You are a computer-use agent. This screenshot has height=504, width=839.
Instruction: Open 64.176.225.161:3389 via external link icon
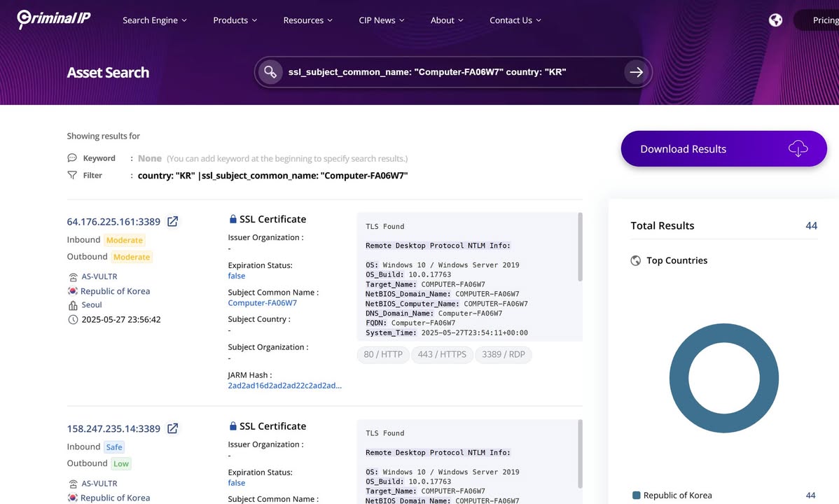(172, 221)
